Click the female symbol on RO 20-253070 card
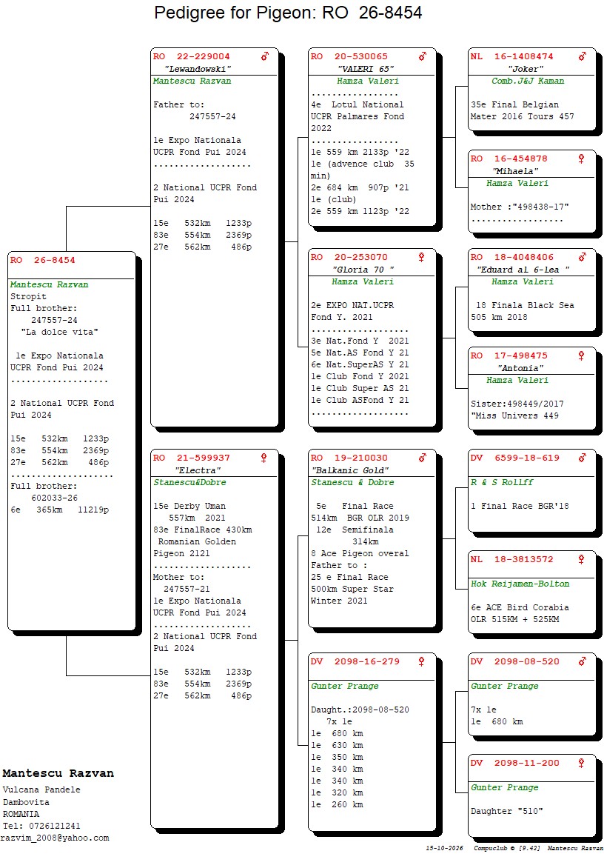604x868 pixels. [x=421, y=257]
